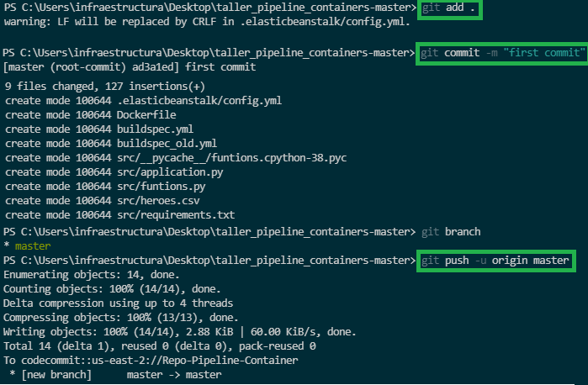The width and height of the screenshot is (588, 385).
Task: Click the Writing objects 2.88 KiB line
Action: 180,332
